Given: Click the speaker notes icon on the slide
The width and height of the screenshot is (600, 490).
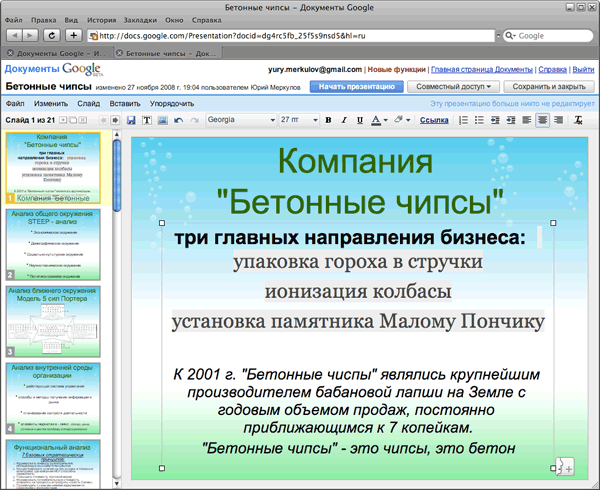Looking at the screenshot, I should click(x=566, y=466).
